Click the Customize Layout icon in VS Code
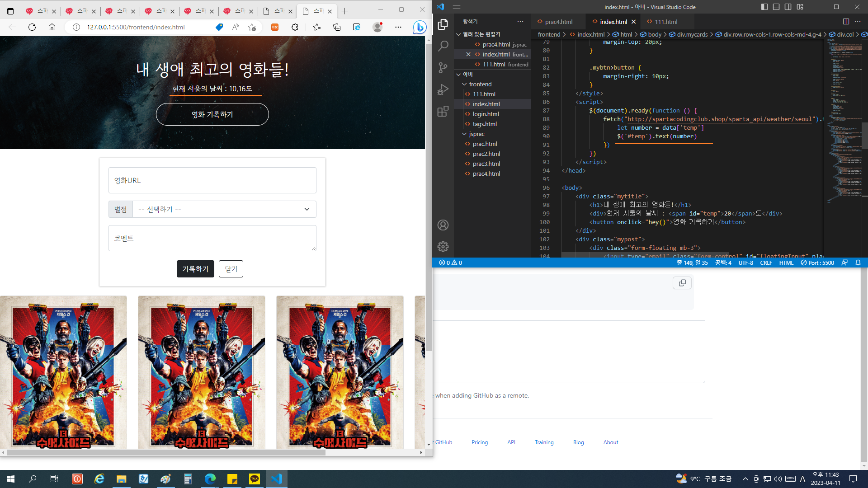This screenshot has height=488, width=868. (800, 7)
